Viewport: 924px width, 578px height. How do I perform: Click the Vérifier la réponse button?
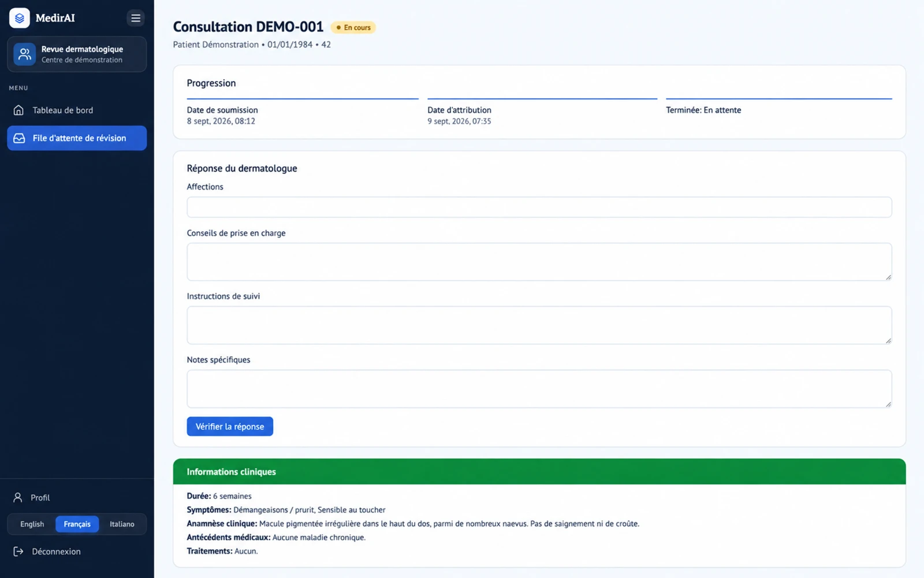(230, 427)
